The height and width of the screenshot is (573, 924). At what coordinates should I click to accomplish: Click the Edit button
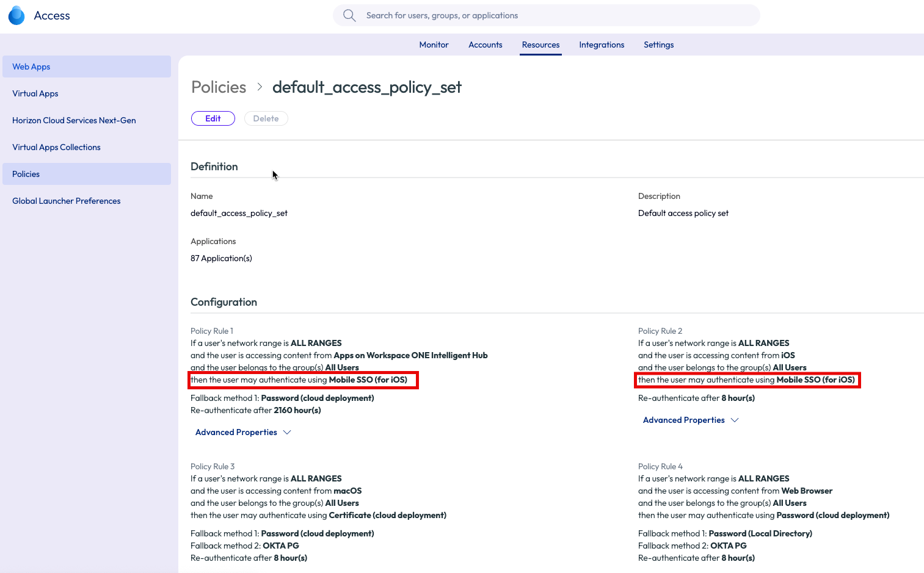(213, 118)
